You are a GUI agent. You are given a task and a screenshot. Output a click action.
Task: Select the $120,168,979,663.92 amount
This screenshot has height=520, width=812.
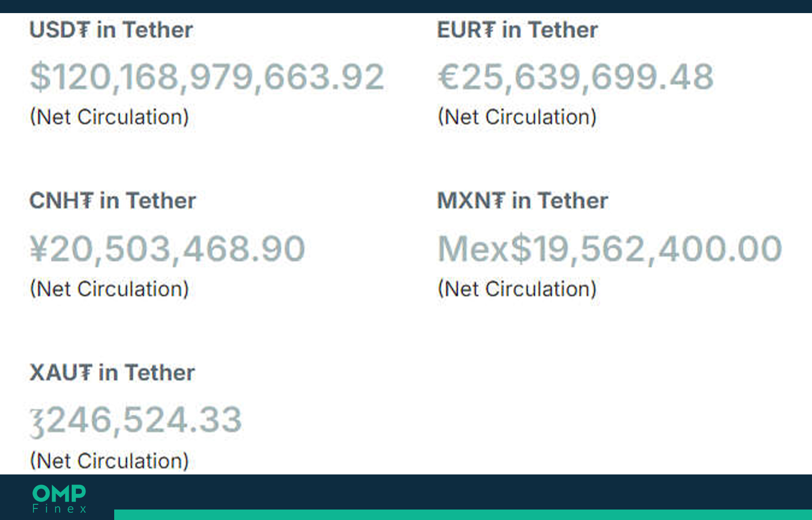coord(207,77)
